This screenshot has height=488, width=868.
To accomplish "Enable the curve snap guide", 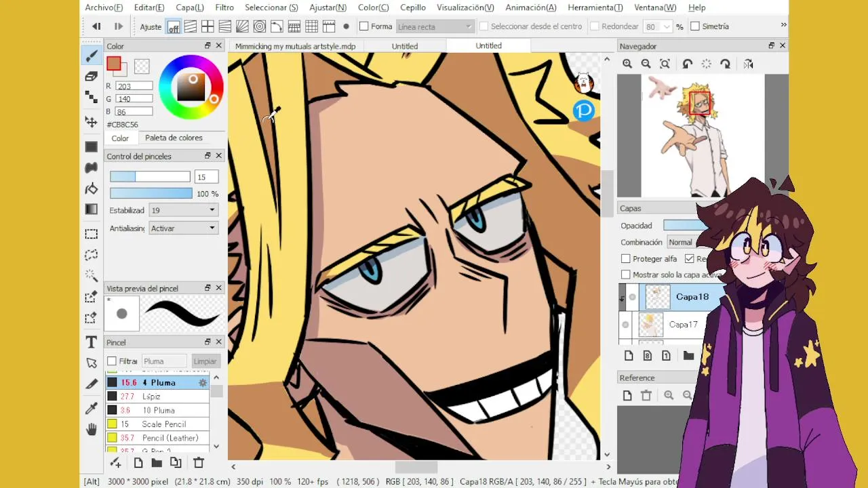I will click(x=277, y=27).
